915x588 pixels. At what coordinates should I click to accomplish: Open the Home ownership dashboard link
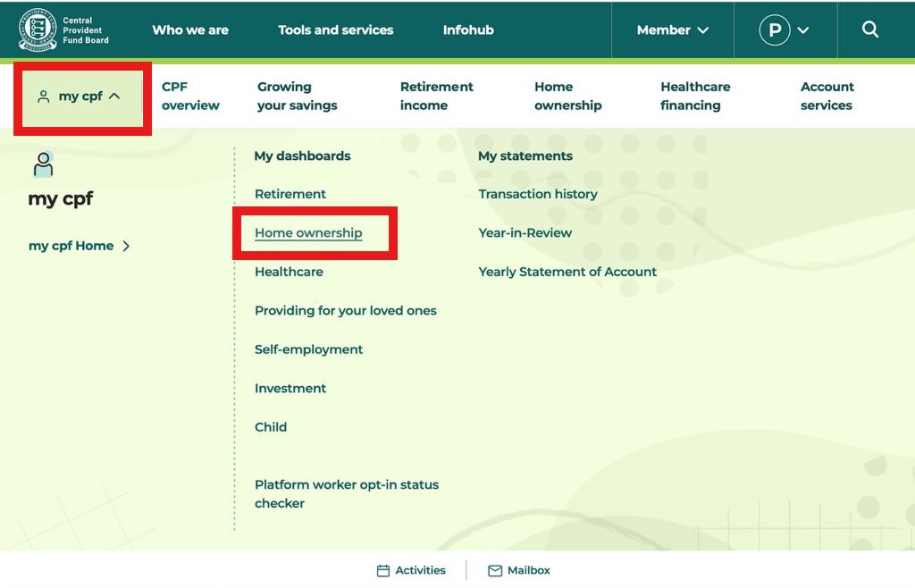pyautogui.click(x=308, y=232)
